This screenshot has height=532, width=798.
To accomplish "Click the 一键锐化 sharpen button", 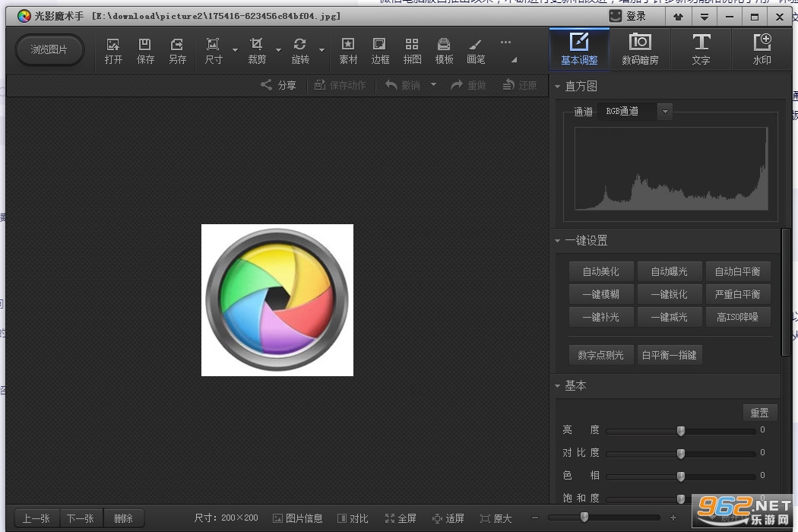I will [x=670, y=294].
